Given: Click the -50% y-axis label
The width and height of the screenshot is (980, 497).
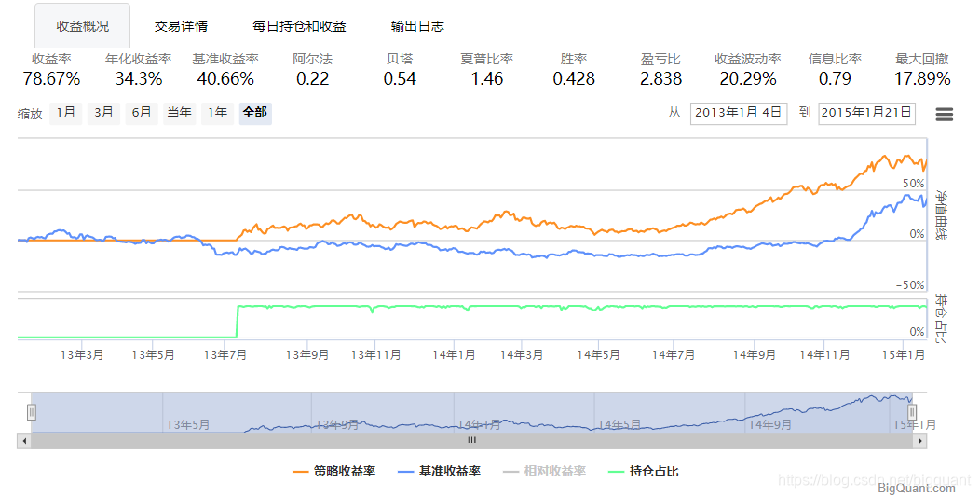Looking at the screenshot, I should (x=910, y=284).
